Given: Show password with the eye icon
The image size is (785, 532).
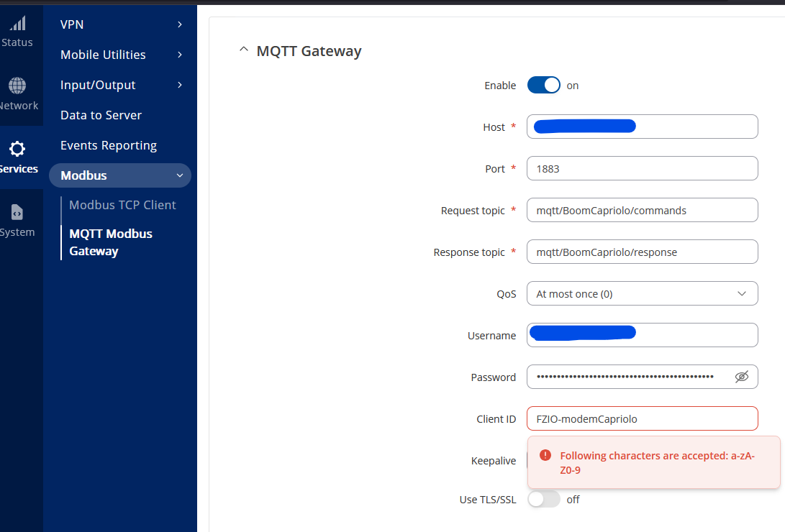Looking at the screenshot, I should tap(741, 377).
